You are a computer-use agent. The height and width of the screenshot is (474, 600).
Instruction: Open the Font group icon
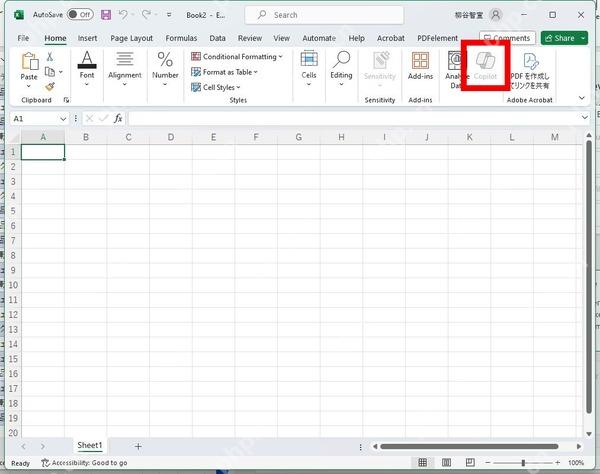[x=87, y=60]
